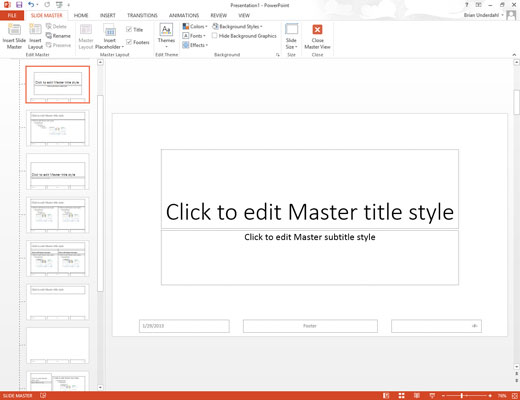Open the Colors dropdown

[x=195, y=26]
